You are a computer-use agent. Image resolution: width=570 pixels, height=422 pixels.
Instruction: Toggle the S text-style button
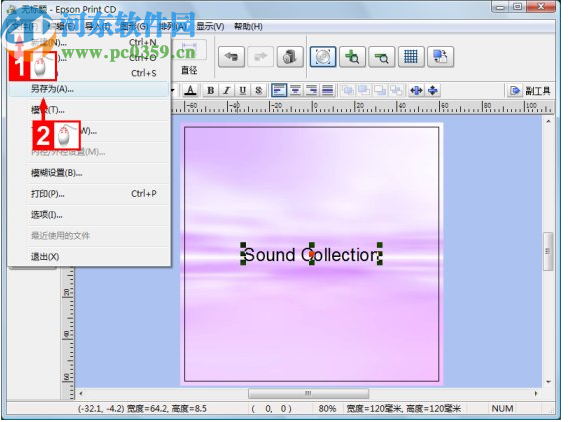coord(258,90)
